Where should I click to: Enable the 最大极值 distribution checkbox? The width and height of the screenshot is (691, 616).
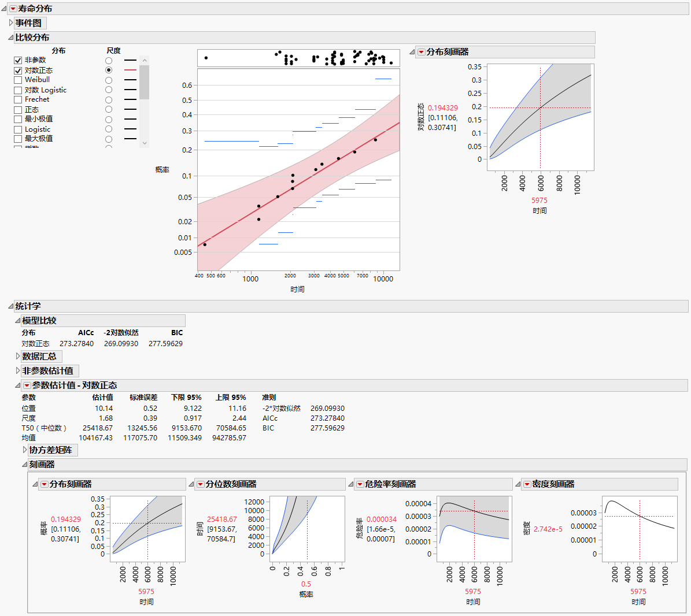tap(18, 139)
